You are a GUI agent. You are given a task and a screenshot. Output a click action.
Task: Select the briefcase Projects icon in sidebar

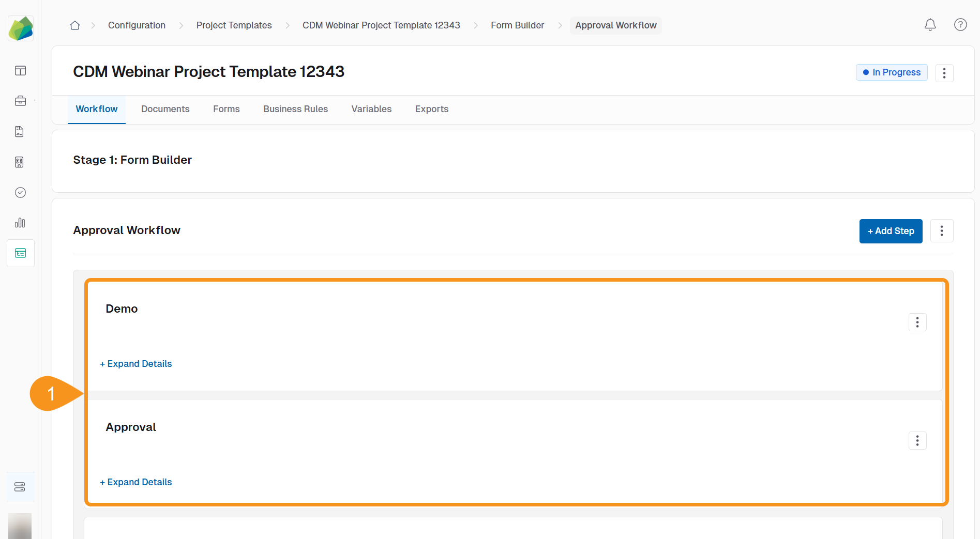click(20, 101)
